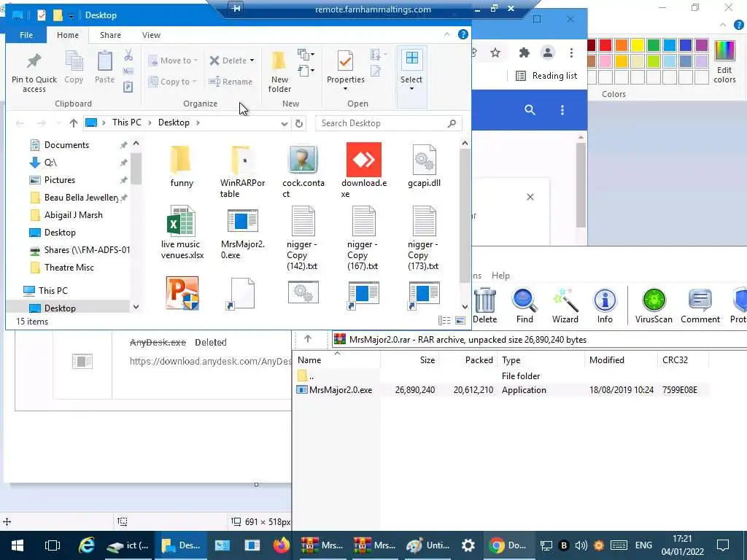Open Chrome extensions puzzle icon

524,52
